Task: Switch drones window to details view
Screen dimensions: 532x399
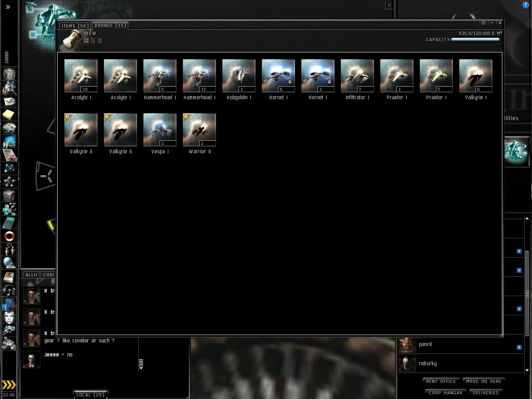Action: coord(93,41)
